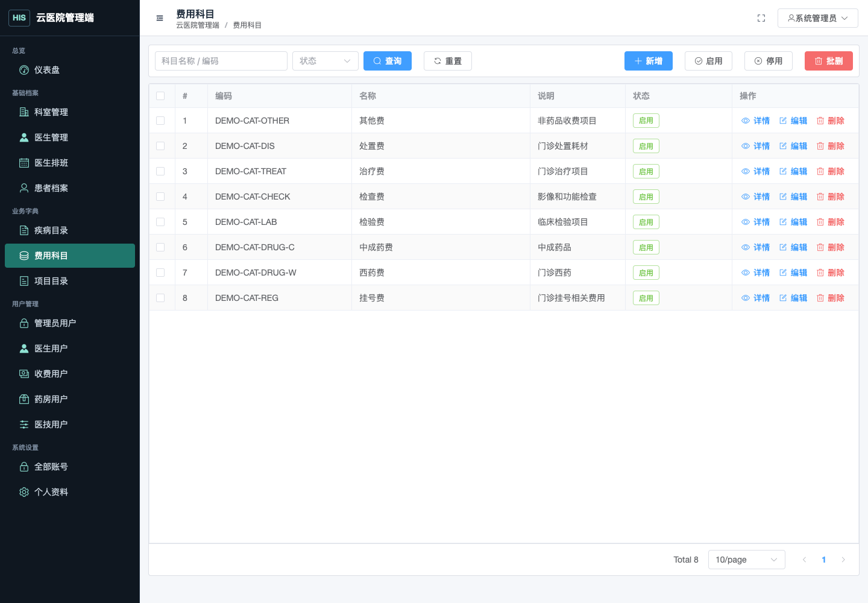Image resolution: width=868 pixels, height=603 pixels.
Task: Open the 系统管理员 user dropdown
Action: [818, 18]
